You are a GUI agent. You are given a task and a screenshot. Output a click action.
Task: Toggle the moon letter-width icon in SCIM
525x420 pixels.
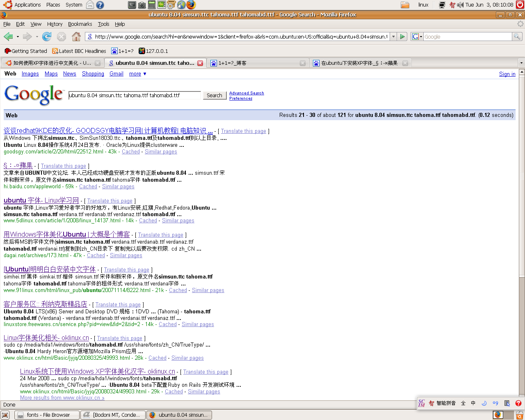tap(484, 403)
